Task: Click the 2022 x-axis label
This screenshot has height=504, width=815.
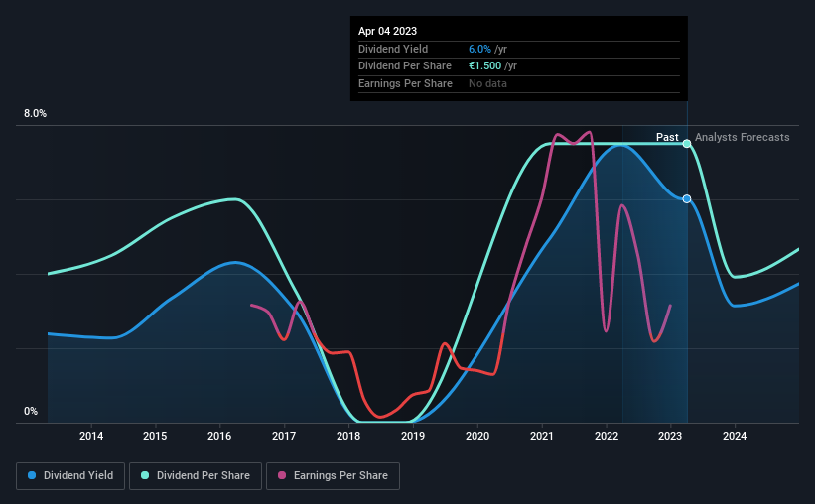Action: point(607,436)
